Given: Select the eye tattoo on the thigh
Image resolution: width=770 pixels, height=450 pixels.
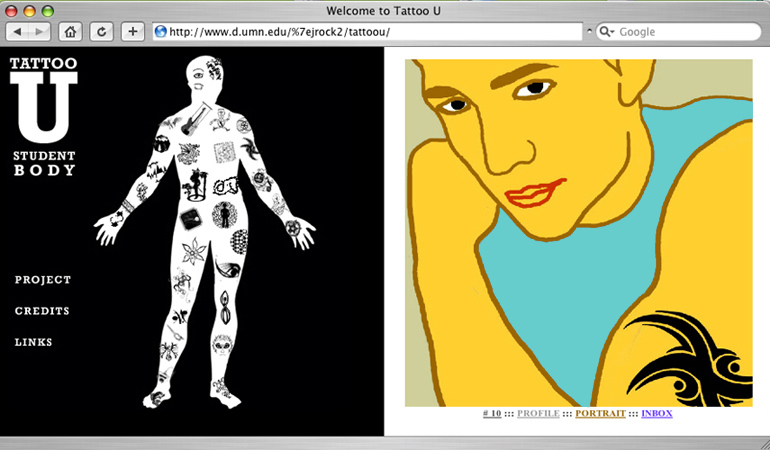Looking at the screenshot, I should (x=227, y=269).
